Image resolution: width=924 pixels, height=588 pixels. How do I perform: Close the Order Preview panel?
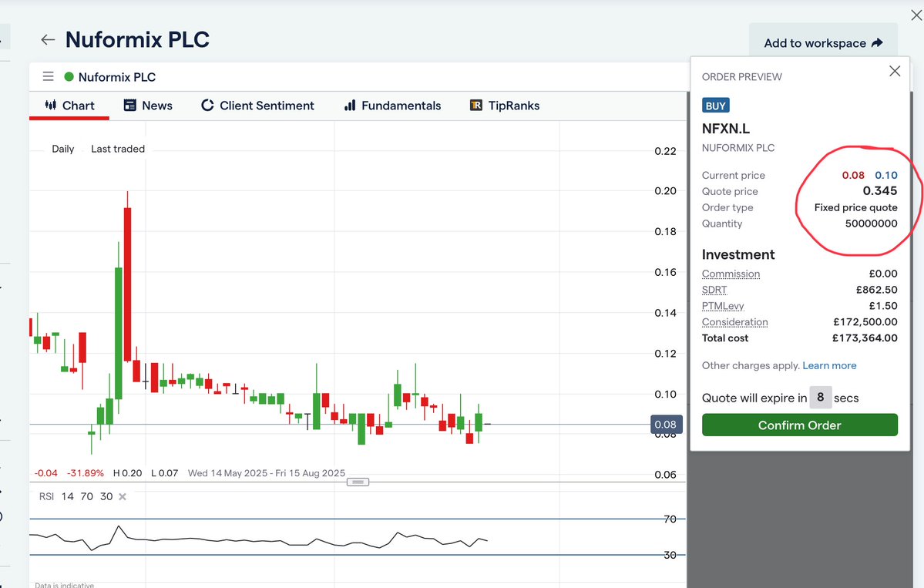pos(895,72)
